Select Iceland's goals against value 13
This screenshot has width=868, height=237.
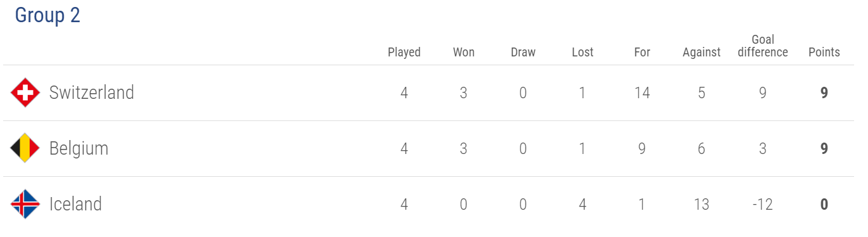click(x=702, y=205)
